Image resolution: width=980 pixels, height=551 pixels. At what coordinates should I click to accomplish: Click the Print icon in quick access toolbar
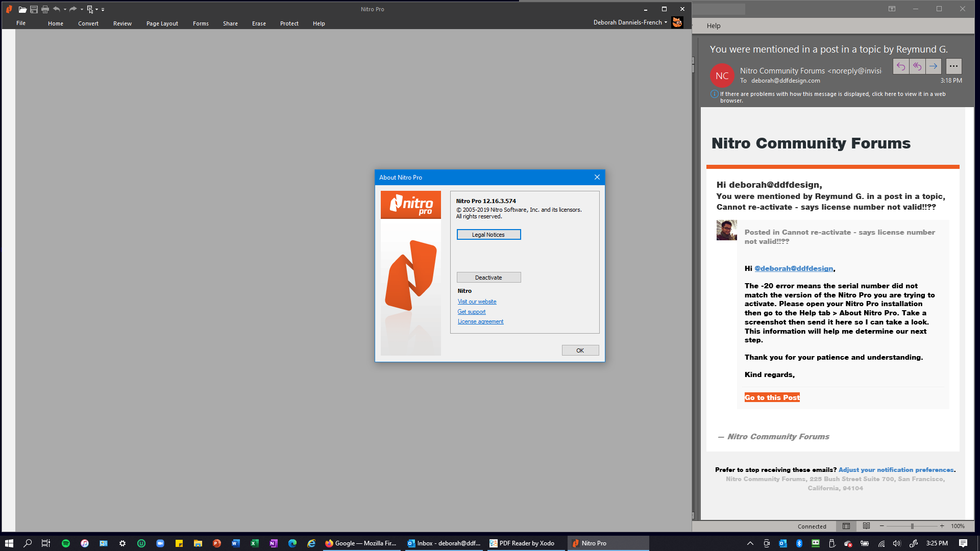[x=45, y=9]
